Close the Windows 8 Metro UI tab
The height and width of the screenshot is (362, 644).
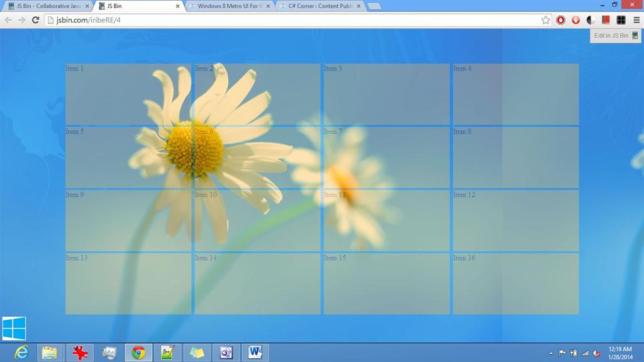268,6
